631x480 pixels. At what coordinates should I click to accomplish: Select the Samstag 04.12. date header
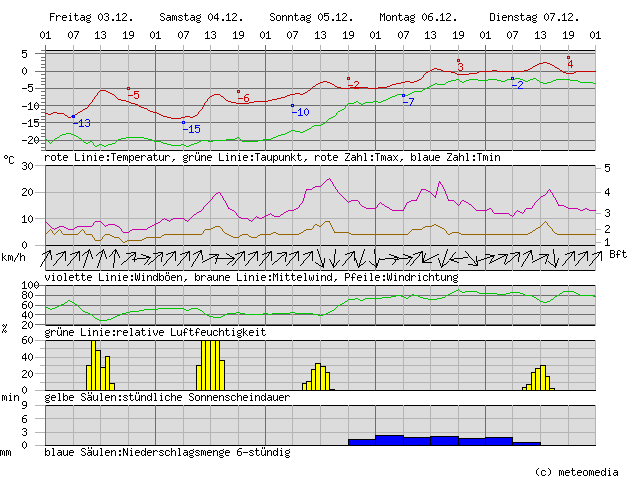[x=198, y=18]
